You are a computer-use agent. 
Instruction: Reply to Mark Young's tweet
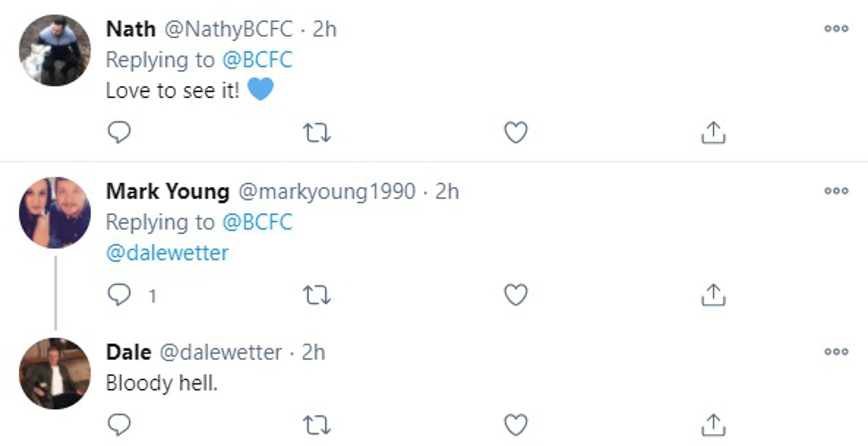[119, 295]
